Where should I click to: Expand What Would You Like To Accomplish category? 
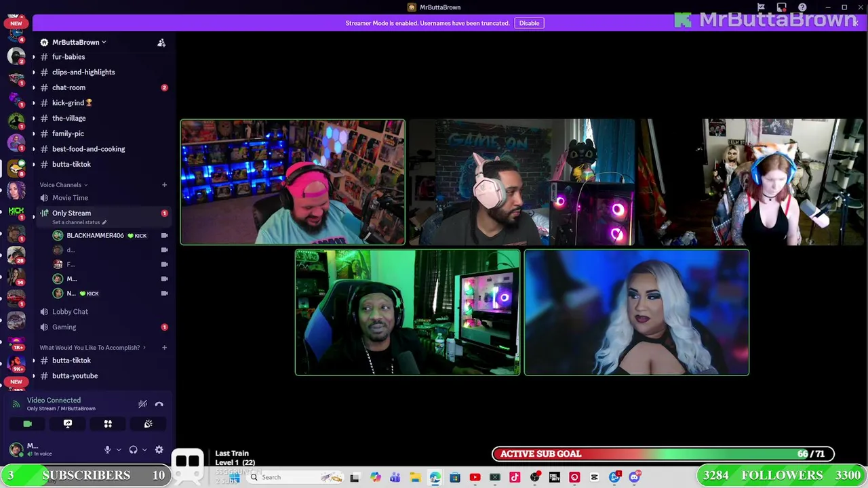point(93,348)
